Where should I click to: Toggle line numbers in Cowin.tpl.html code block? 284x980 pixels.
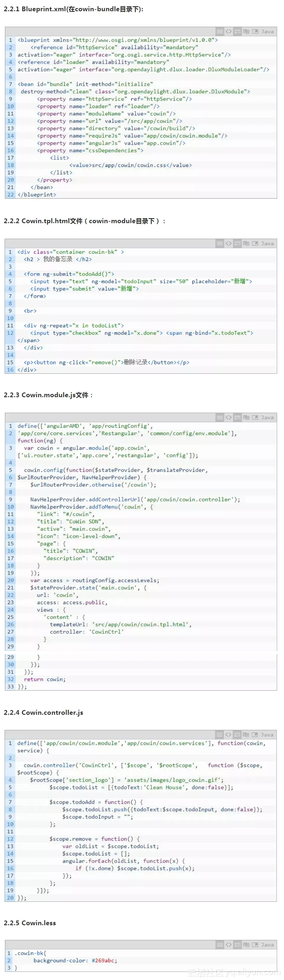coord(220,244)
